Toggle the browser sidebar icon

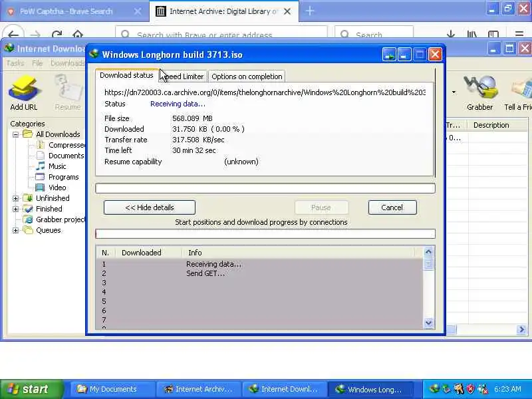(x=493, y=34)
